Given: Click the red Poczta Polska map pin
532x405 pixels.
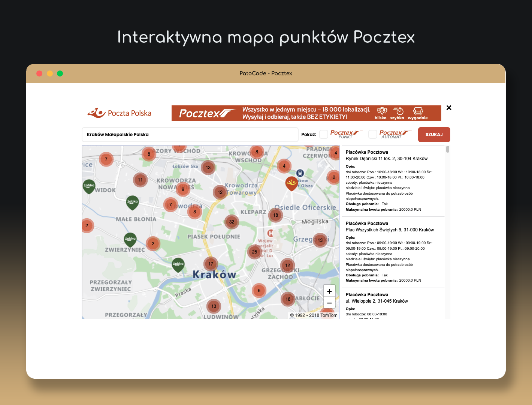Looking at the screenshot, I should pyautogui.click(x=291, y=183).
